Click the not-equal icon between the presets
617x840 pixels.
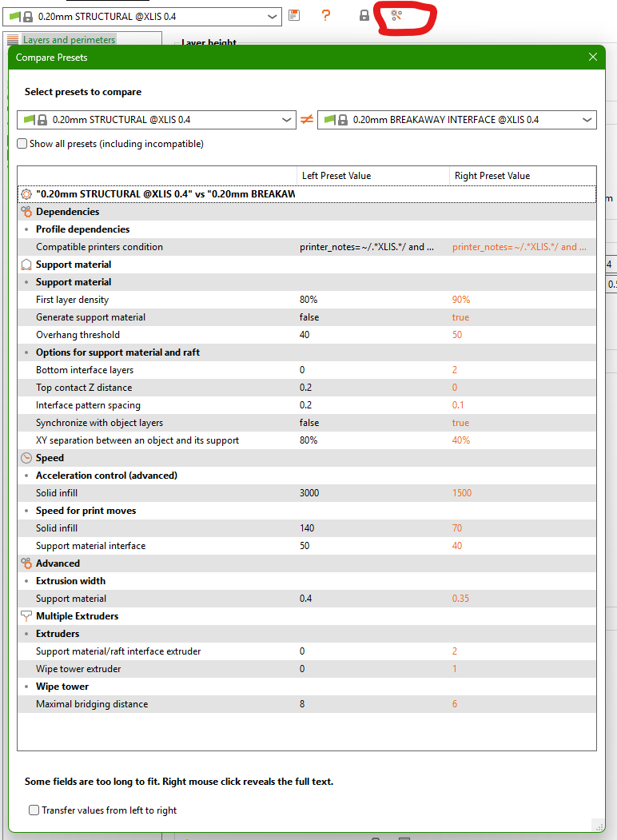[307, 119]
